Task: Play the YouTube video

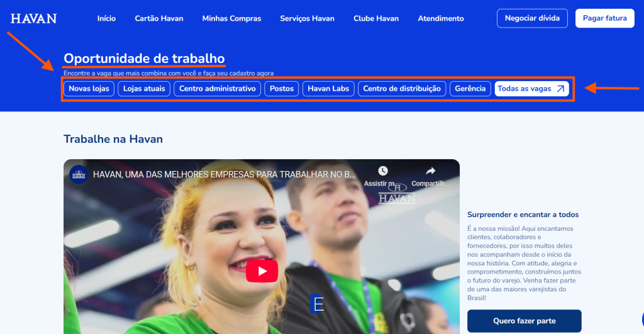Action: (262, 271)
